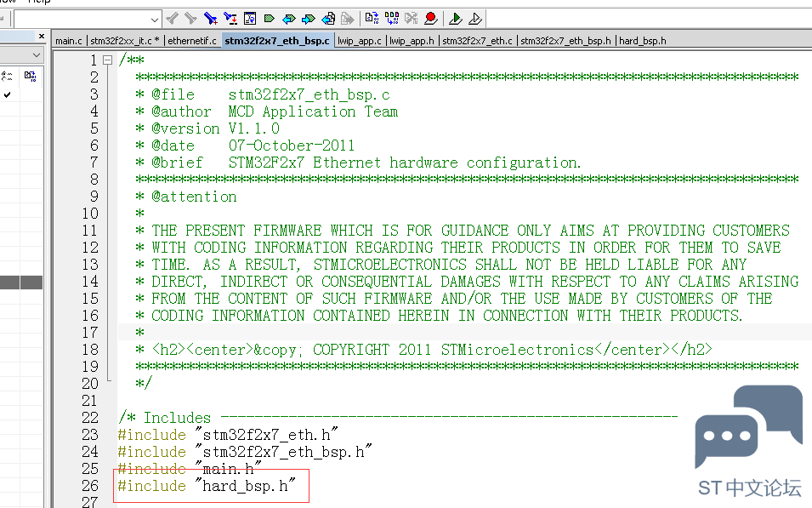Toggle bookmark with green tag icon
812x508 pixels.
click(269, 20)
